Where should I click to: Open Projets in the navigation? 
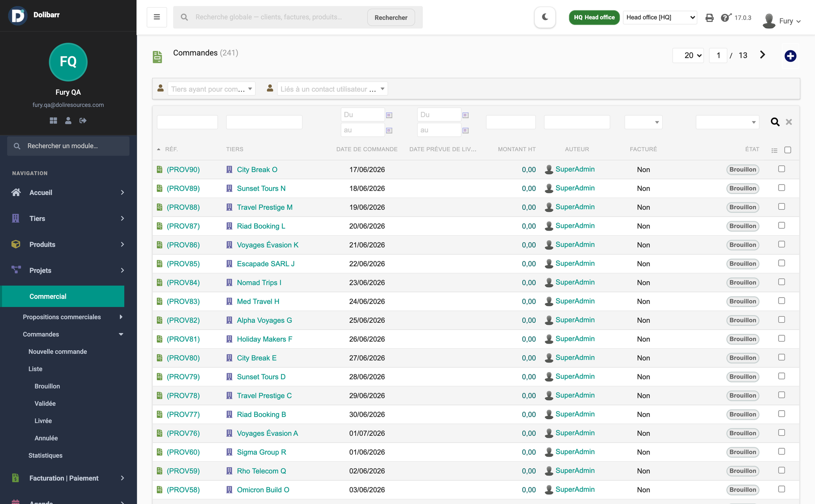coord(68,270)
